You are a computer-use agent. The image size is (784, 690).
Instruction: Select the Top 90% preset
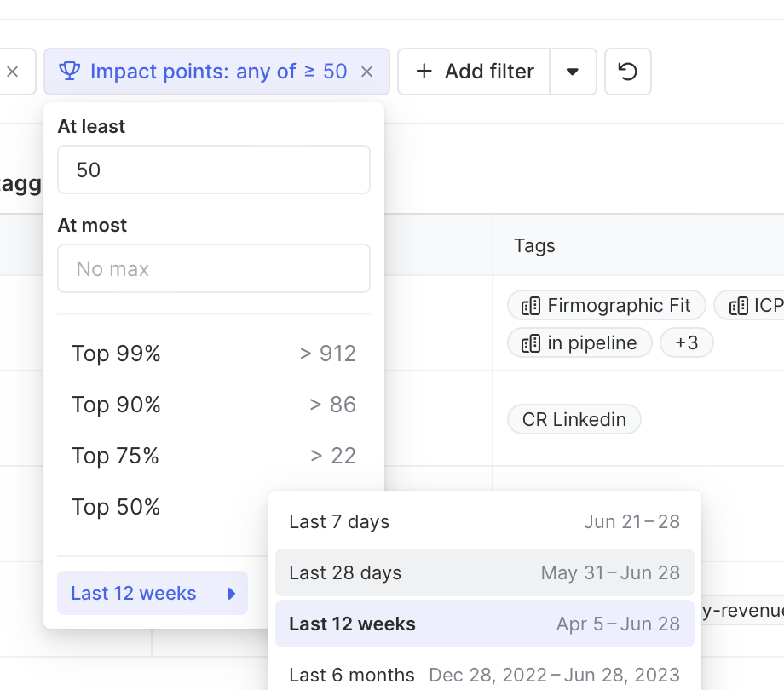point(214,405)
